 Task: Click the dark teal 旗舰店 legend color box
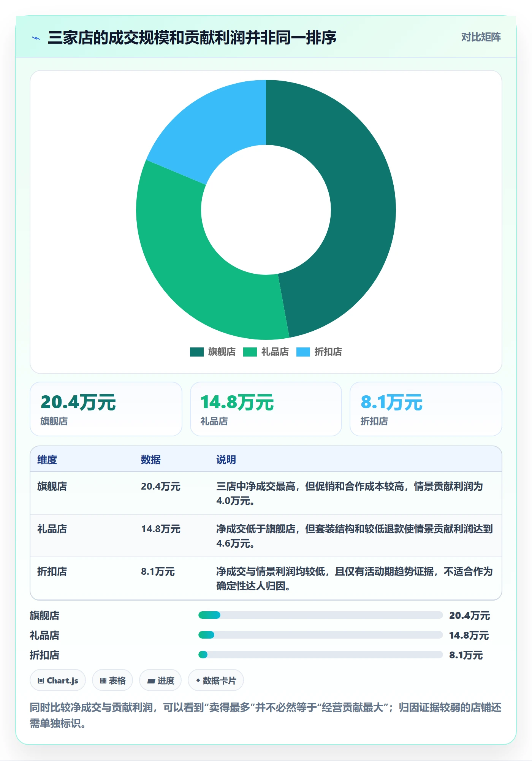[x=197, y=352]
